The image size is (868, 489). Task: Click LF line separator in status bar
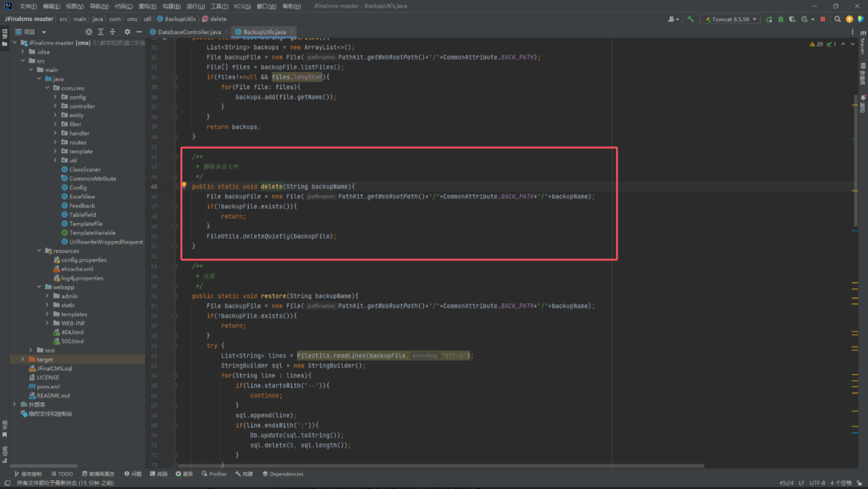coord(802,483)
